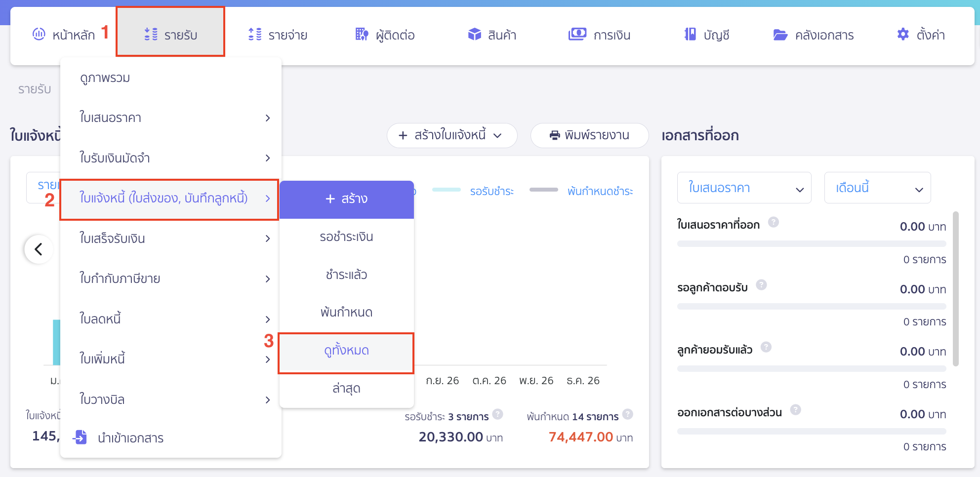Image resolution: width=980 pixels, height=477 pixels.
Task: Choose ดูทั้งหมด from the submenu
Action: pos(346,352)
